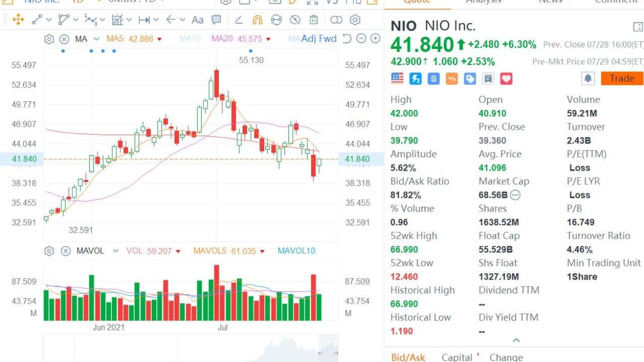Set a price alert with bell
The width and height of the screenshot is (644, 362).
pos(588,78)
